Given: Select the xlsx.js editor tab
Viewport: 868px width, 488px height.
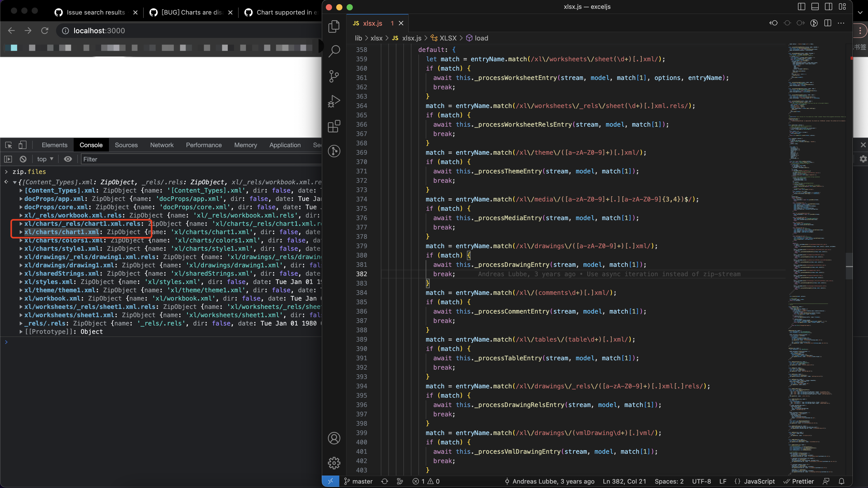Looking at the screenshot, I should coord(372,23).
